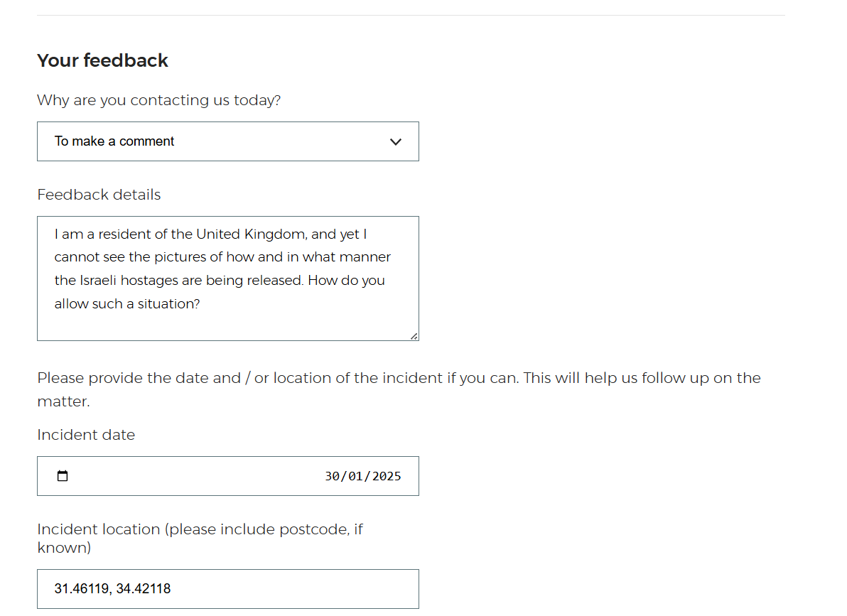Click the horizontal divider line above Your feedback
The height and width of the screenshot is (616, 847).
411,15
